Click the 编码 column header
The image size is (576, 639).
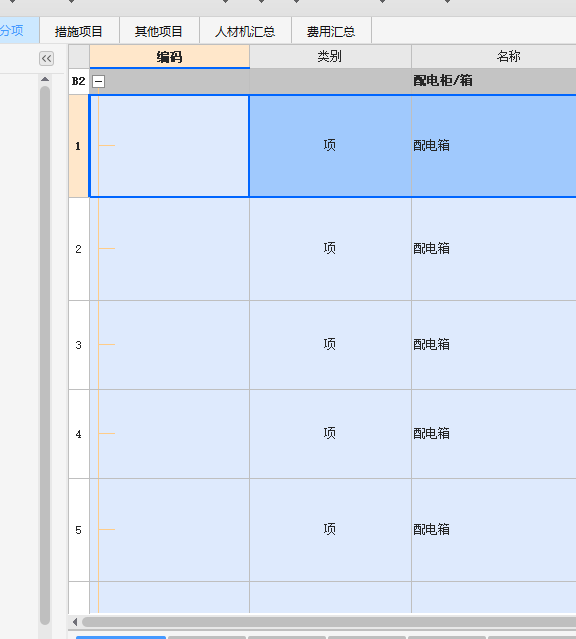[x=169, y=57]
